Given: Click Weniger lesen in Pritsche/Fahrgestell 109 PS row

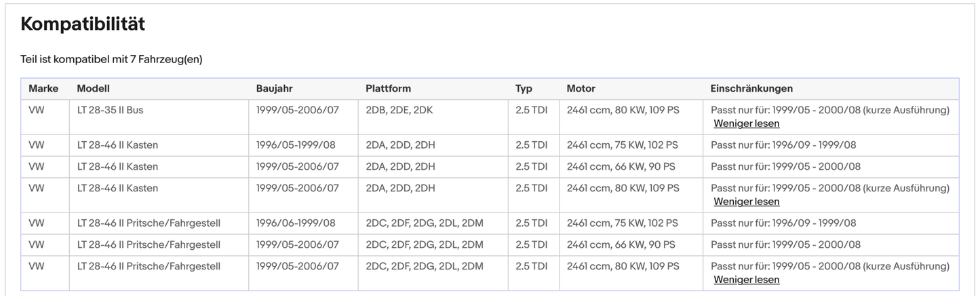Looking at the screenshot, I should [x=746, y=280].
